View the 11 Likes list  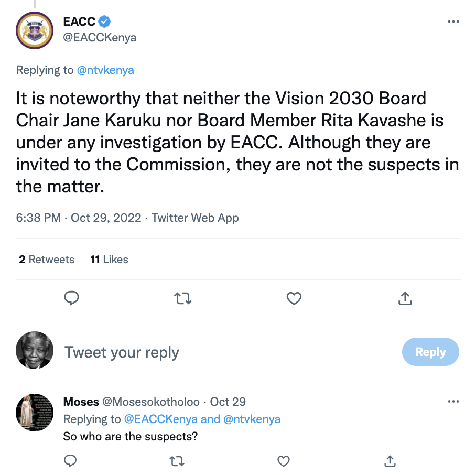(x=109, y=260)
